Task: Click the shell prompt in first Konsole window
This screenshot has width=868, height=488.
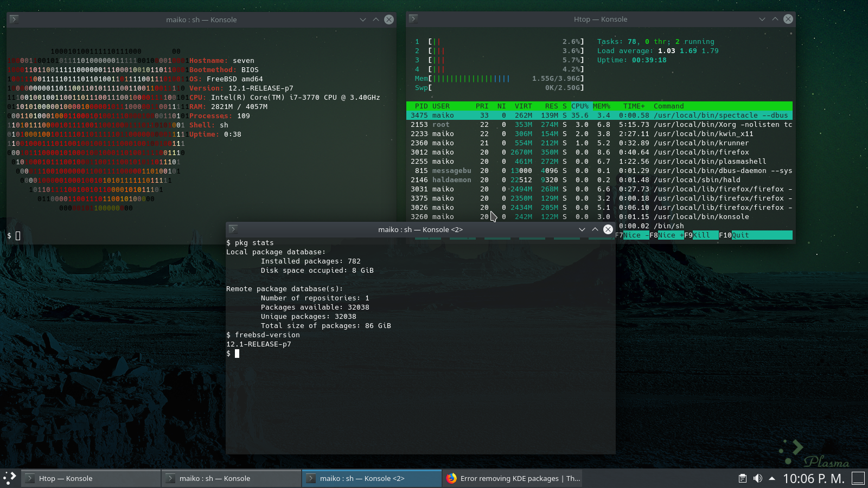Action: pos(14,236)
